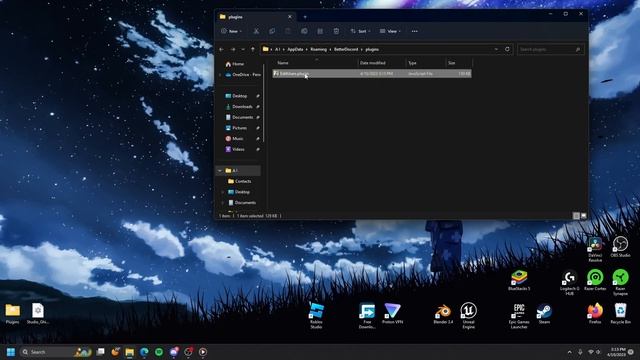Switch to details view in status bar

click(x=576, y=216)
